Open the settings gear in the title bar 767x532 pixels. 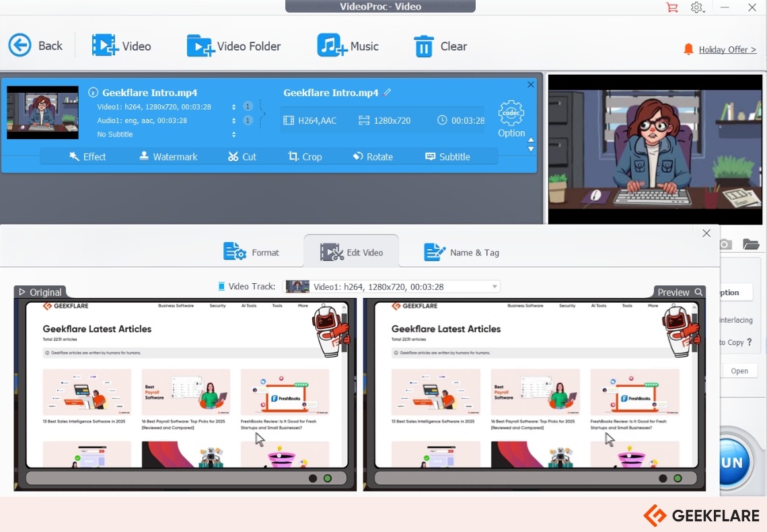pyautogui.click(x=697, y=7)
